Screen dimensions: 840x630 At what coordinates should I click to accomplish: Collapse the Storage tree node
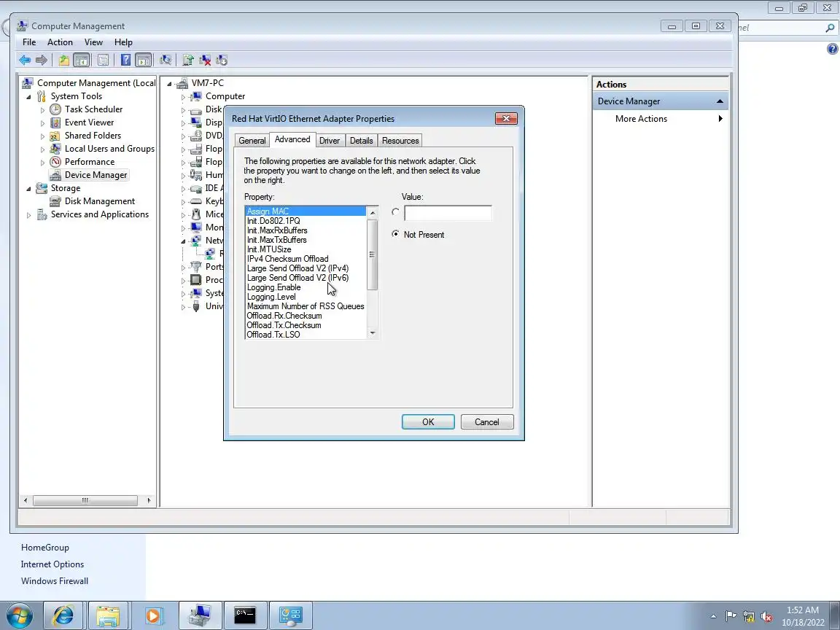(x=29, y=189)
